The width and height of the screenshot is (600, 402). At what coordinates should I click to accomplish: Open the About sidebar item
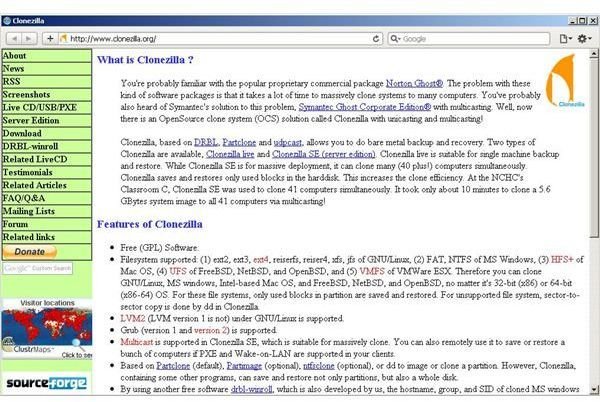click(x=47, y=56)
